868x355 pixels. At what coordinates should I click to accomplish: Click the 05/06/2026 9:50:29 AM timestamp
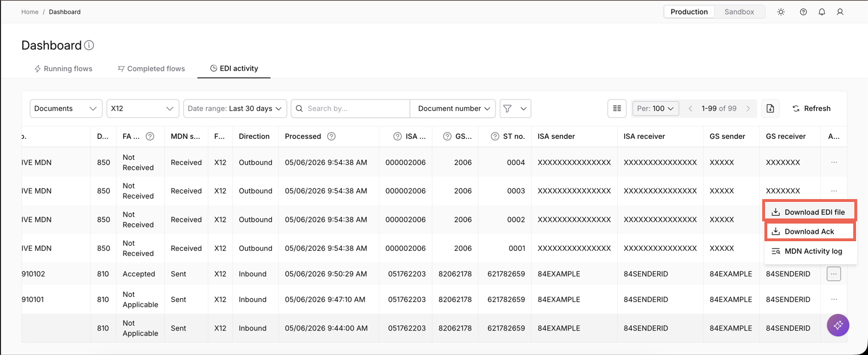[x=326, y=274]
